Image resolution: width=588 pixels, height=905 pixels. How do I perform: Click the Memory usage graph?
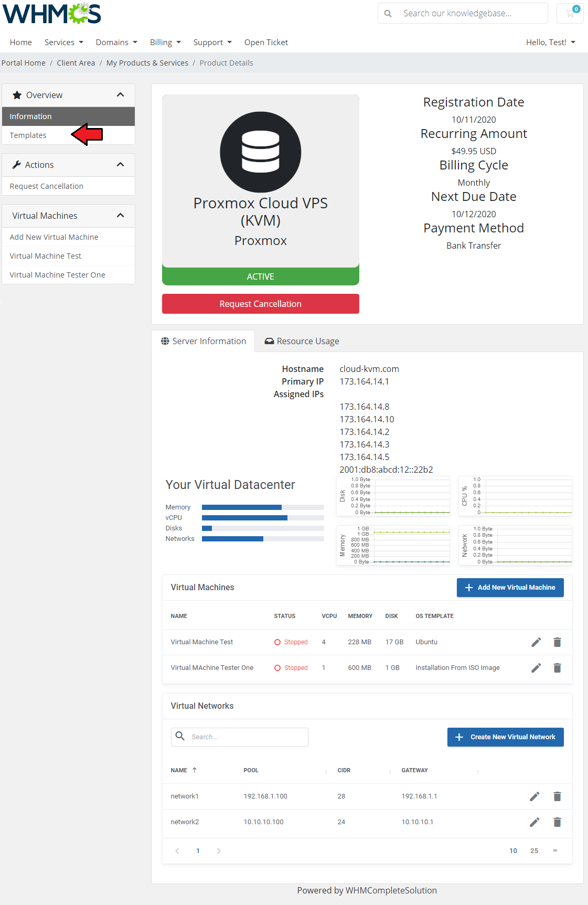point(393,546)
